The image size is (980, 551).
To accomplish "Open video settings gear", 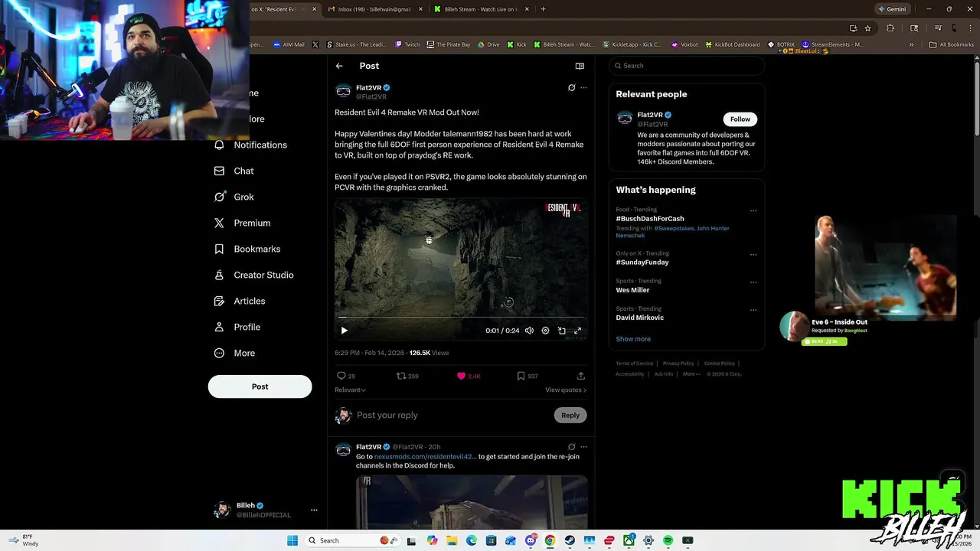I will 545,331.
